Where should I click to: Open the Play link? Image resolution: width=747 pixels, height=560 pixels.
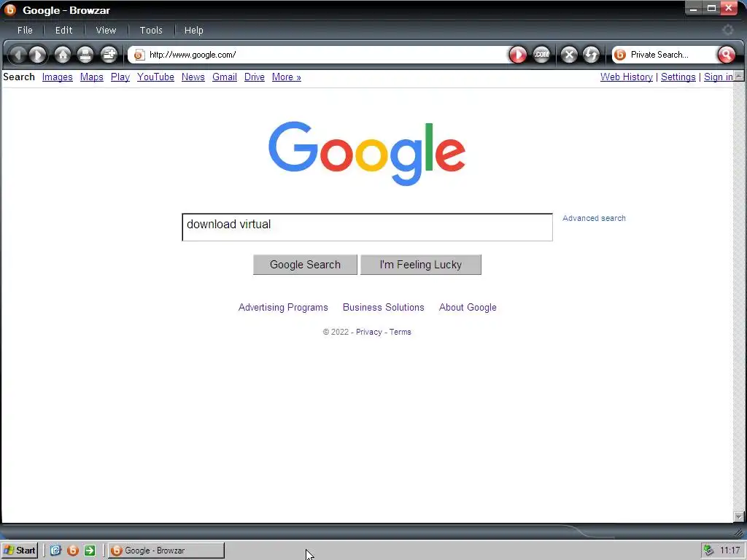(x=120, y=77)
